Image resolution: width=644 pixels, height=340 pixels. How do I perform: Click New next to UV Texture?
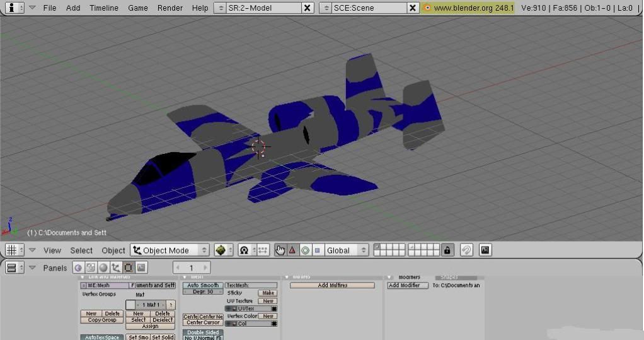tap(268, 301)
